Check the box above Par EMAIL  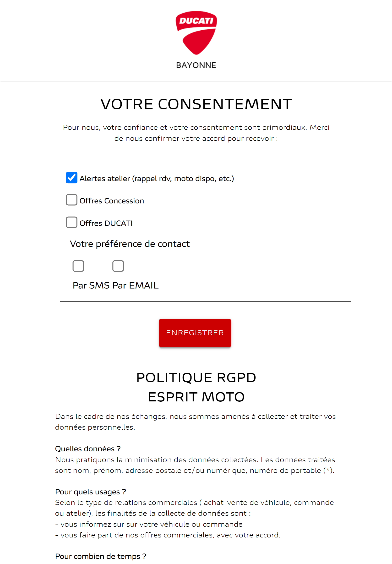coord(118,266)
